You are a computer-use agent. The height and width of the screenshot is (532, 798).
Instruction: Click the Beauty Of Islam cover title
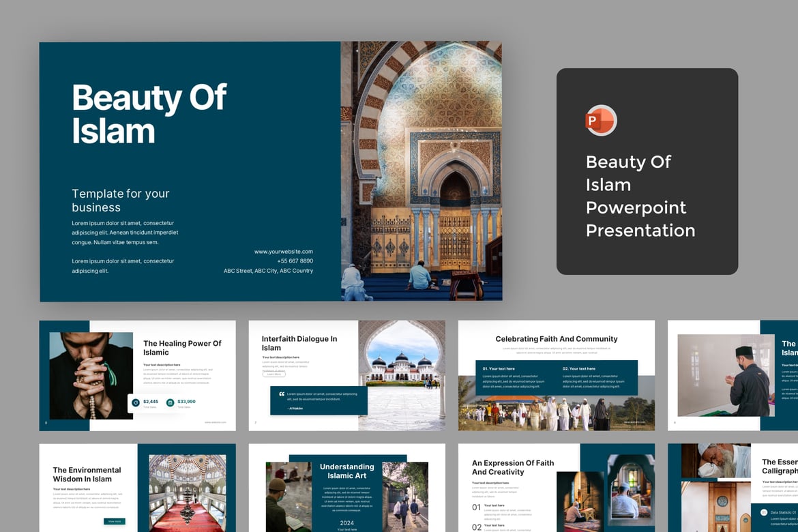[x=149, y=114]
